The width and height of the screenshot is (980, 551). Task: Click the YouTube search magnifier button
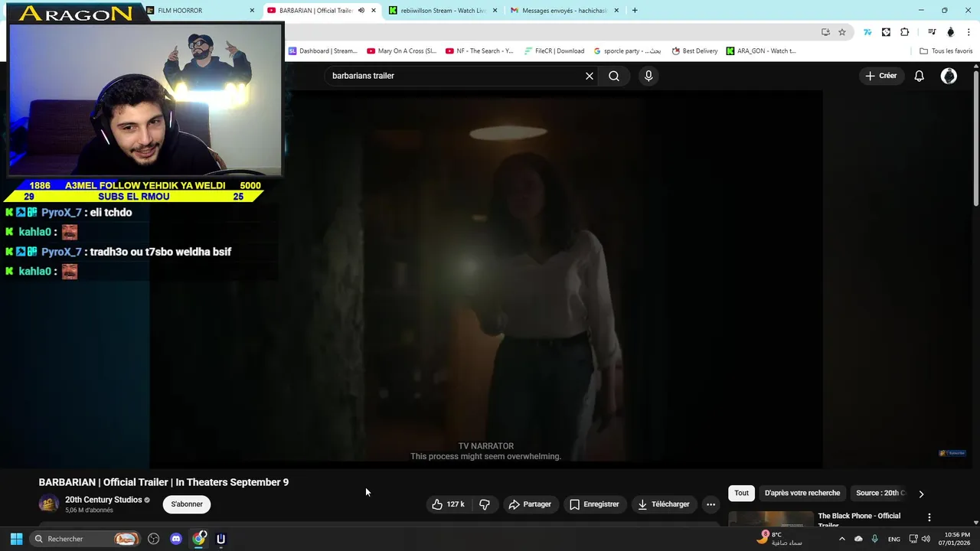tap(614, 76)
